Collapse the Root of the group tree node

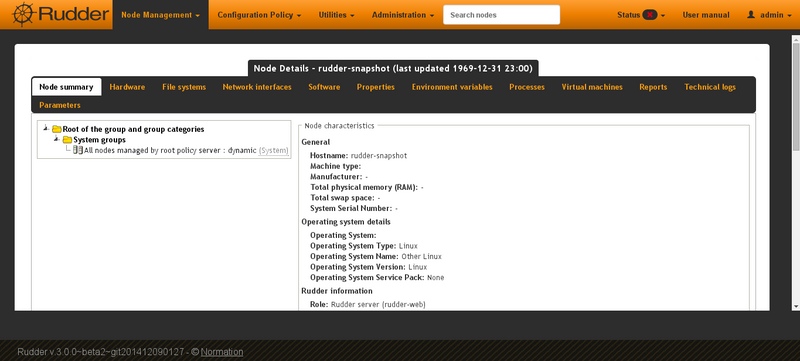click(46, 128)
